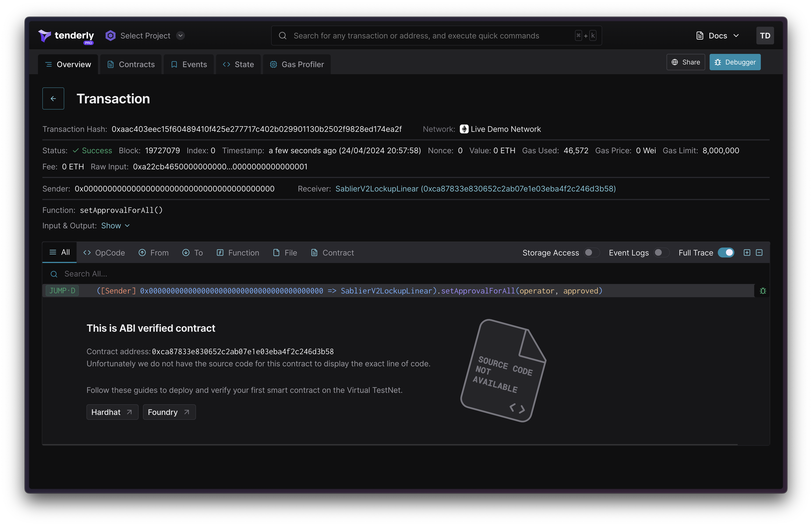Click the block number 19727079
Viewport: 812px width, 526px height.
[162, 151]
